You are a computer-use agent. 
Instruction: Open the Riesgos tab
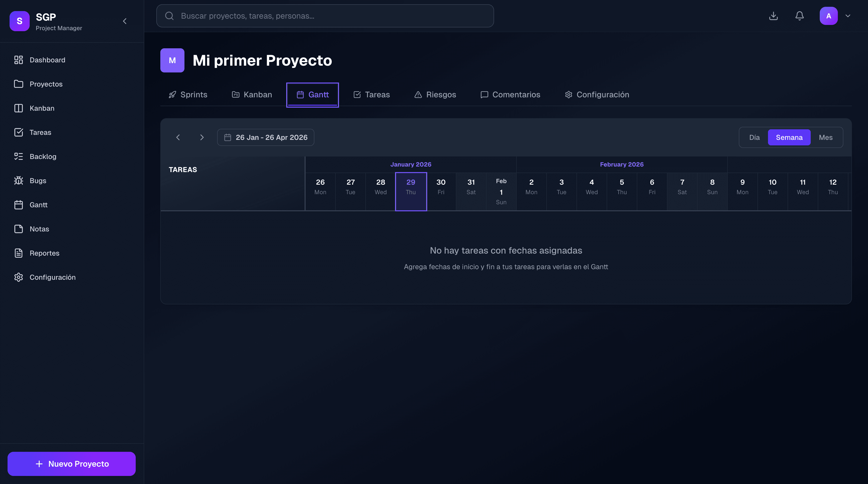point(435,94)
